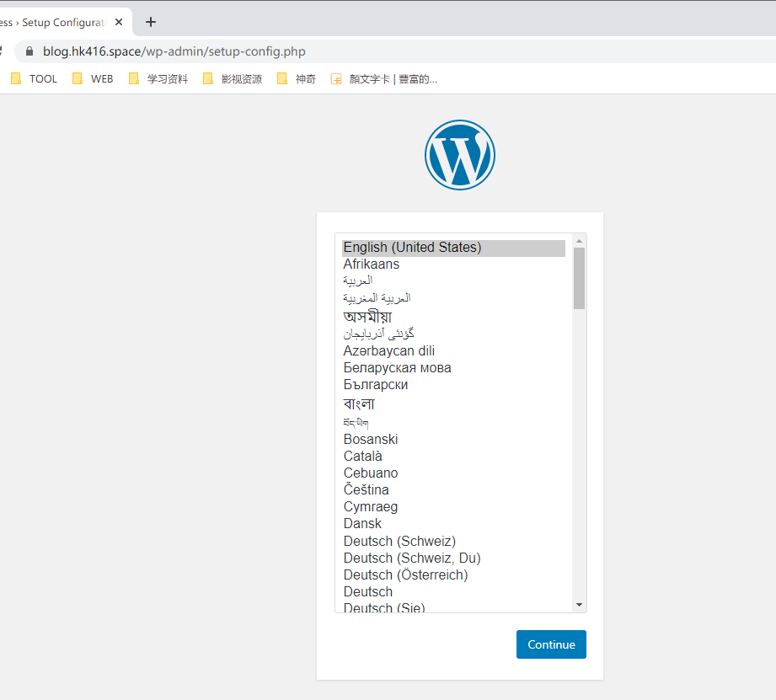Select Bosanski language option
The width and height of the screenshot is (776, 700).
tap(453, 440)
